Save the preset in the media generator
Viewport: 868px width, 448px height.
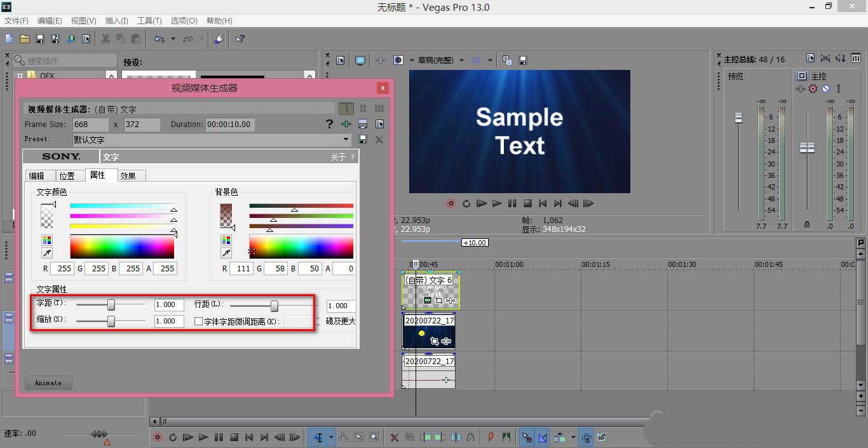click(363, 139)
